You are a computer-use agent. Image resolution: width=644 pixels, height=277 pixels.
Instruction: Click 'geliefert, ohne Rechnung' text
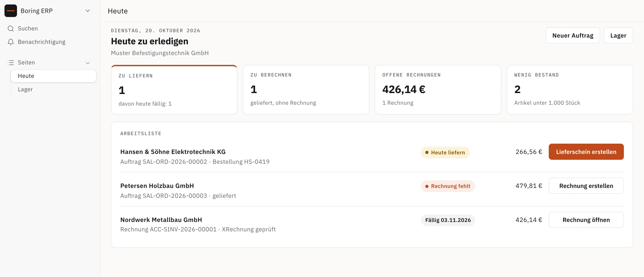tap(283, 103)
